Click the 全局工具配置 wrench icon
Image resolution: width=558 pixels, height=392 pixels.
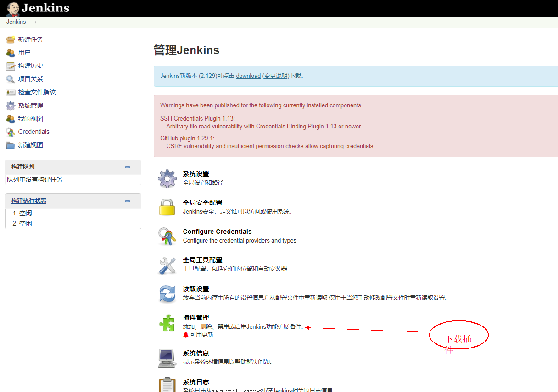click(167, 265)
